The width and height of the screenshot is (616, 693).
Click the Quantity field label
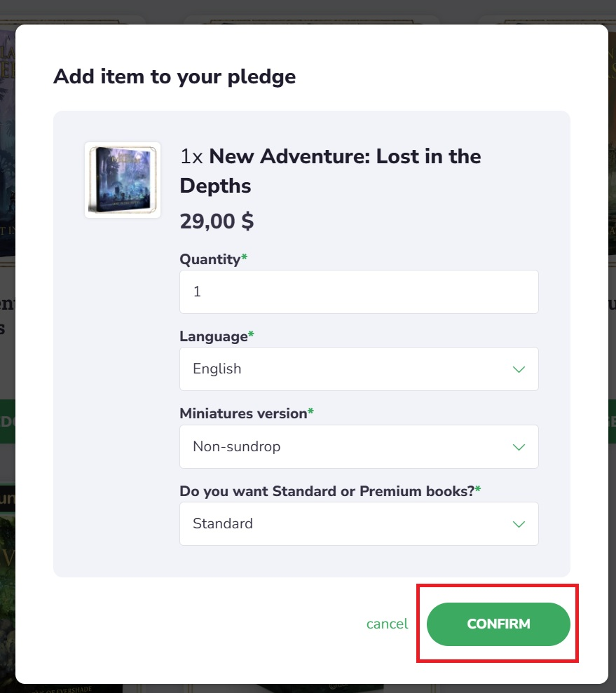click(x=209, y=259)
